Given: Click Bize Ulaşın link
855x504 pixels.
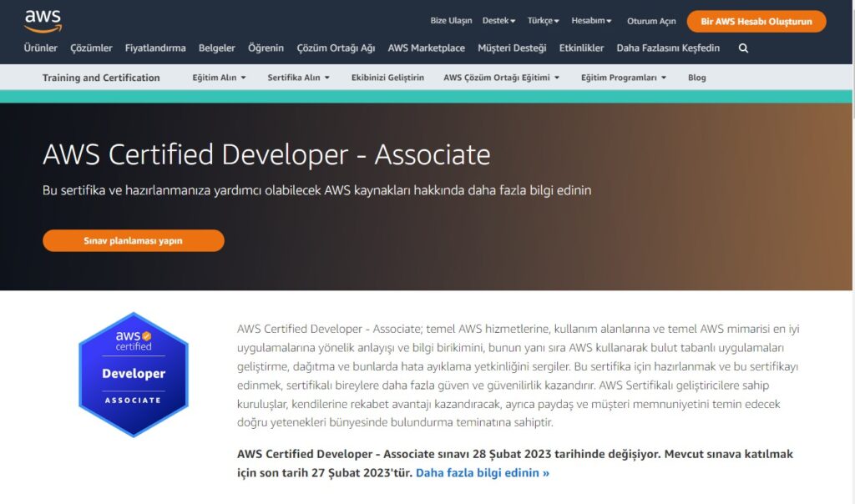Looking at the screenshot, I should pos(451,21).
